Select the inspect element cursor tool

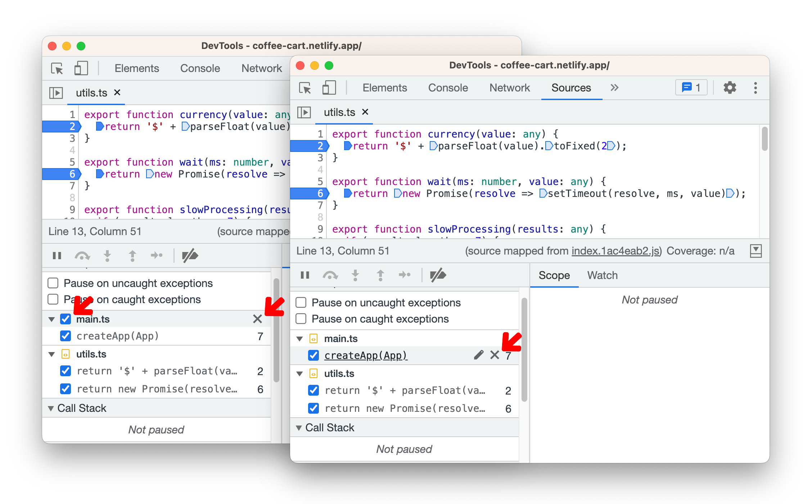(306, 88)
